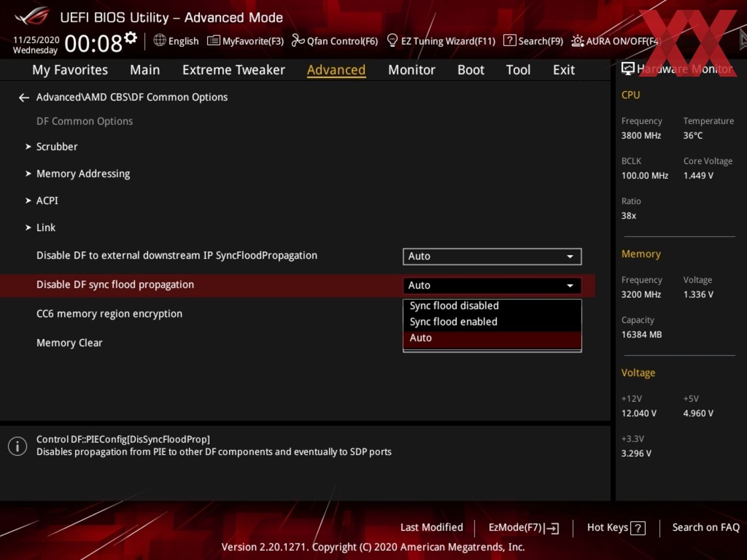Select Disable DF to external downstream row
Image resolution: width=747 pixels, height=560 pixels.
pos(297,256)
